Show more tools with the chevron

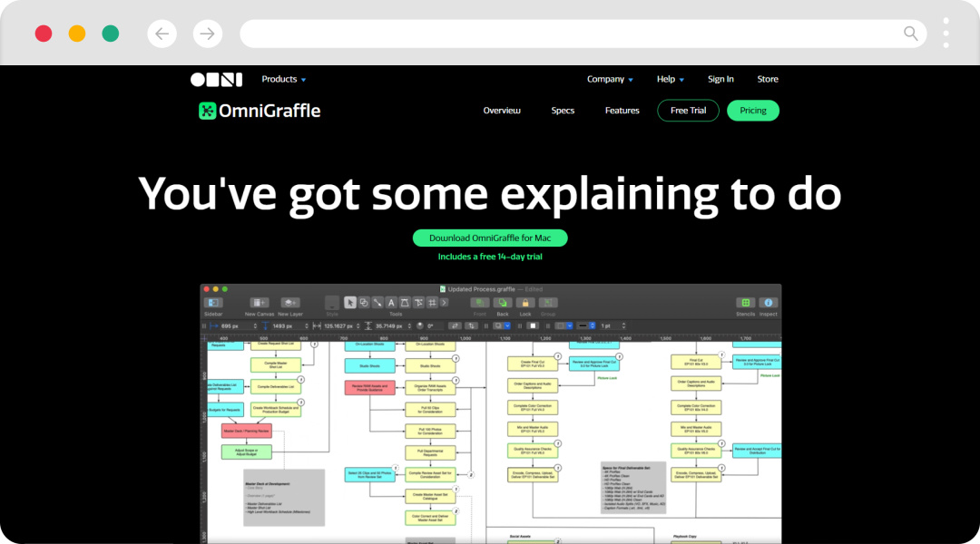(x=445, y=303)
